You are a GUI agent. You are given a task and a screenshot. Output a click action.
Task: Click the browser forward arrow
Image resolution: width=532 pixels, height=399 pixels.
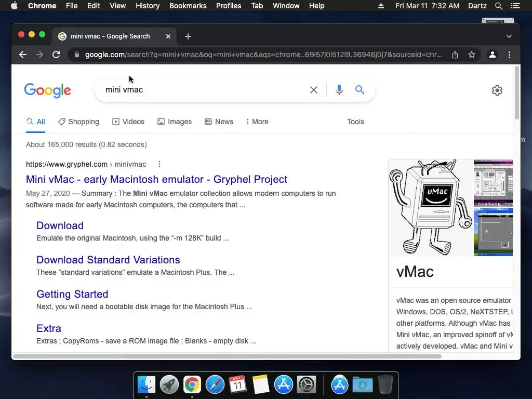coord(39,55)
